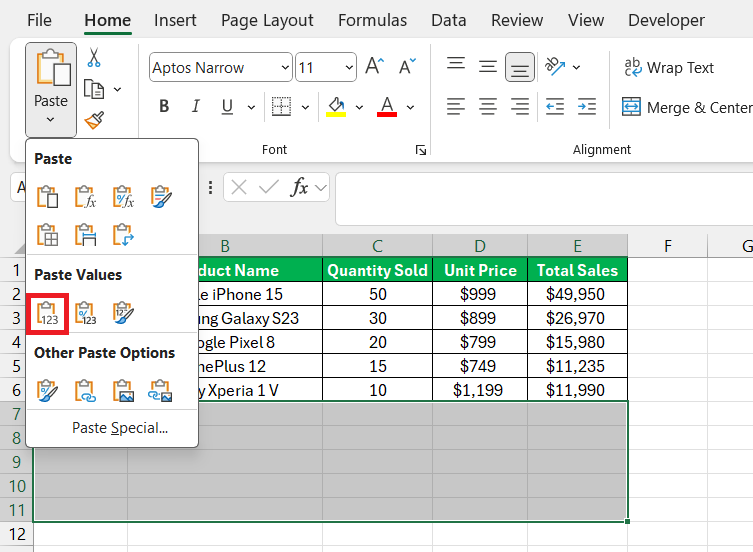This screenshot has height=552, width=753.
Task: Toggle Align Right
Action: [520, 107]
